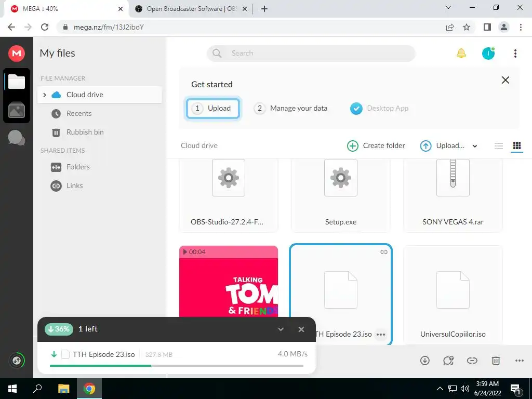Click the notification bell icon
Viewport: 532px width, 399px height.
point(461,54)
